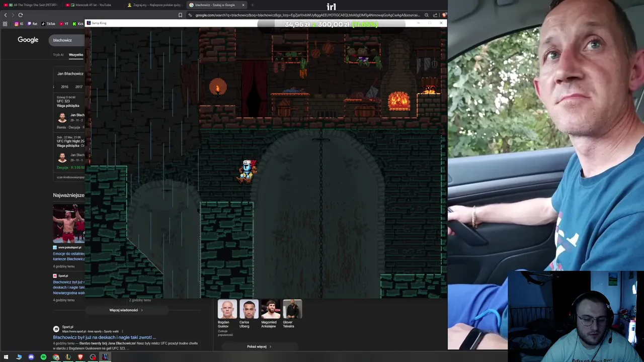Open Chrome from the taskbar

56,357
